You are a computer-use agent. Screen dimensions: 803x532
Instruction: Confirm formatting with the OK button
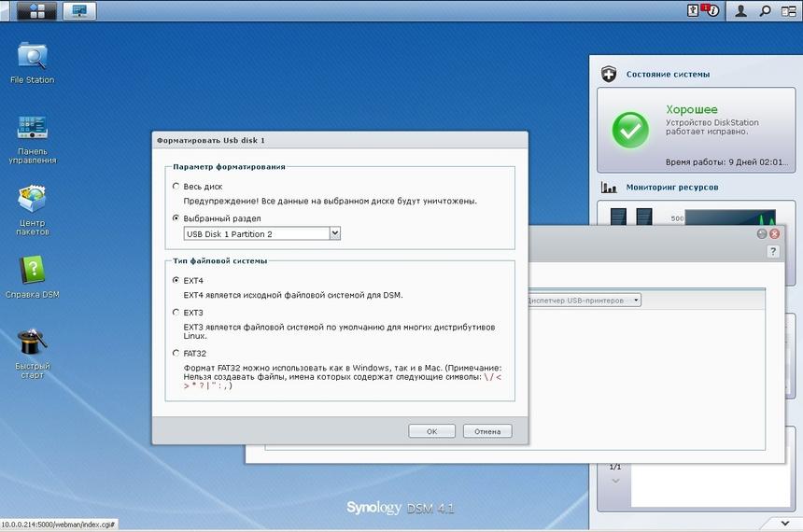coord(431,431)
